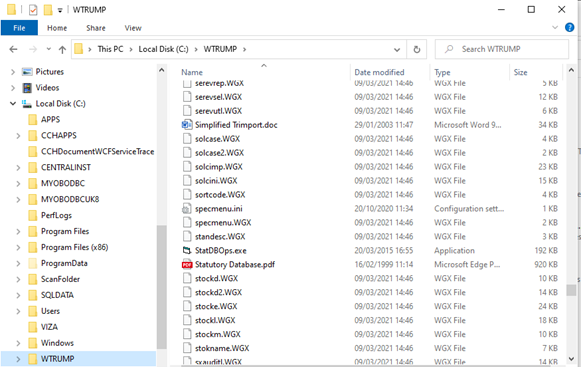Open the Customize Quick Access Toolbar dropdown
581x367 pixels.
pyautogui.click(x=60, y=10)
